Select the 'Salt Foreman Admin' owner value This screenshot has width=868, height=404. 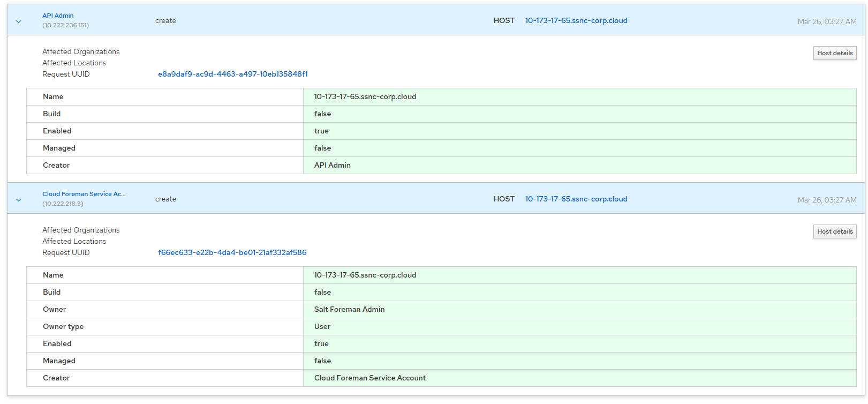349,309
